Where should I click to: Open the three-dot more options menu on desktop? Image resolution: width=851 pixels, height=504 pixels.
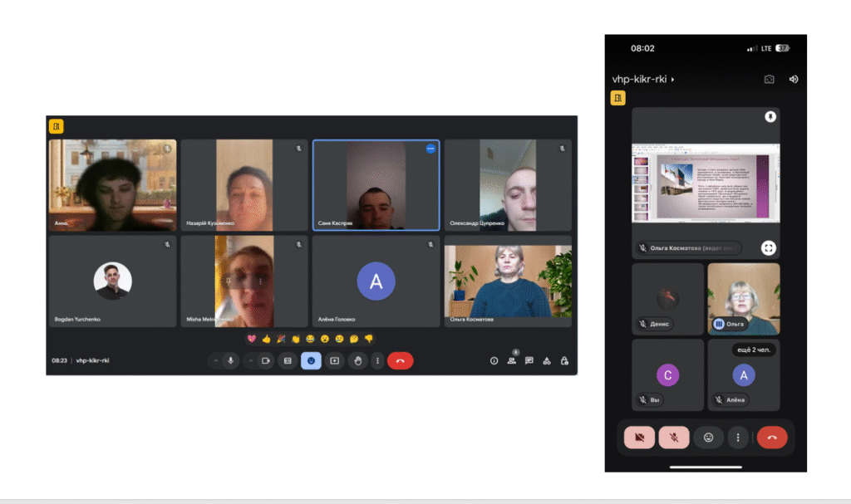(x=377, y=360)
